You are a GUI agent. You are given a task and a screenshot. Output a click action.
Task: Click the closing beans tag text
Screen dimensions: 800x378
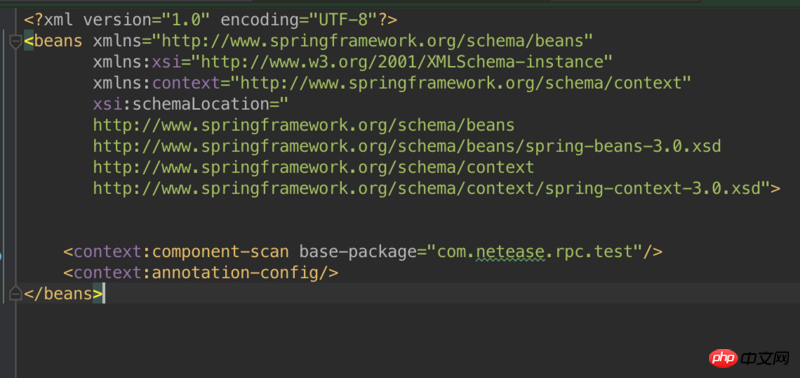(x=63, y=294)
